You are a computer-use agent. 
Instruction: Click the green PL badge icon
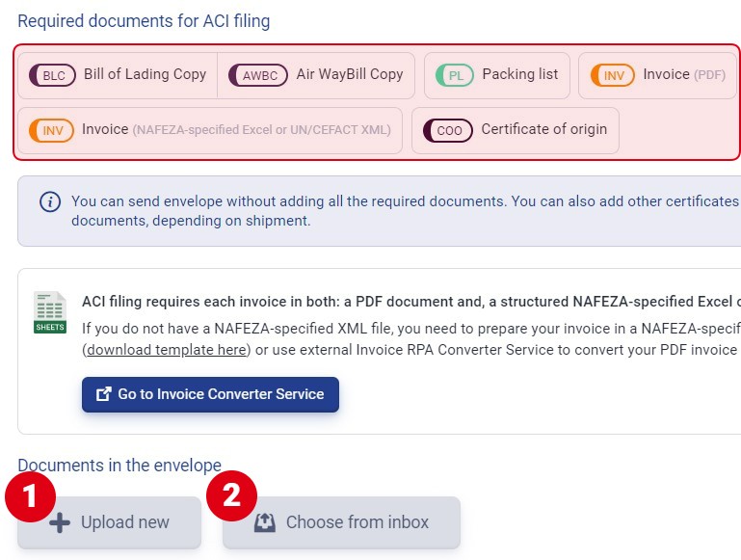tap(455, 75)
